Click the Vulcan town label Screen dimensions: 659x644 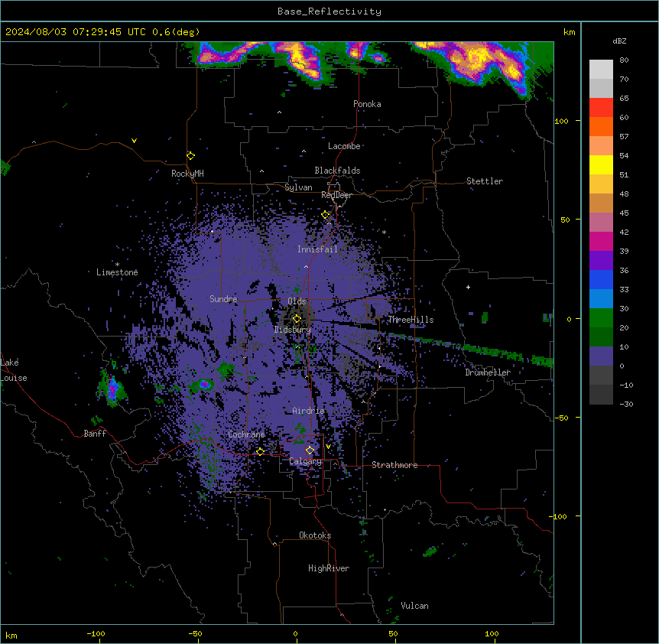(415, 606)
